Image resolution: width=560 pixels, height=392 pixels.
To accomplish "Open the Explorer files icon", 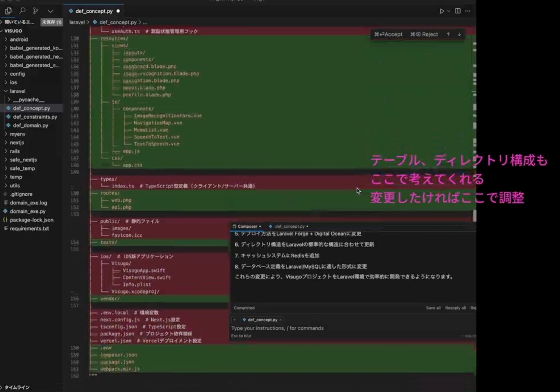I will (8, 11).
